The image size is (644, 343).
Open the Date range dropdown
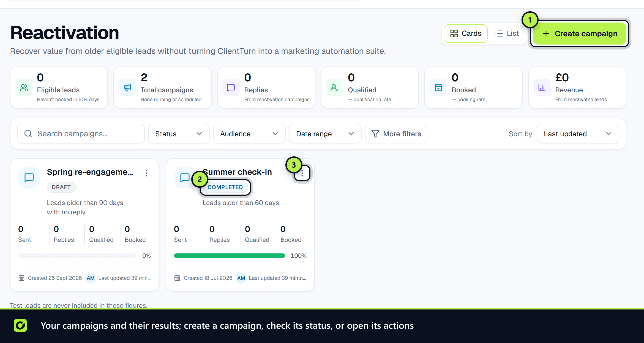tap(325, 134)
